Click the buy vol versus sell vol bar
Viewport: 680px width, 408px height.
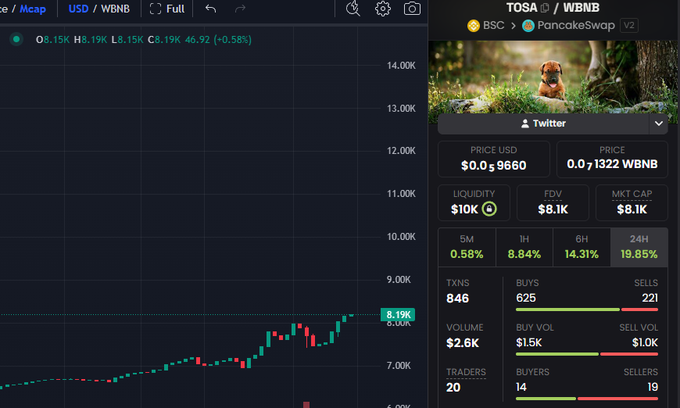coord(587,354)
